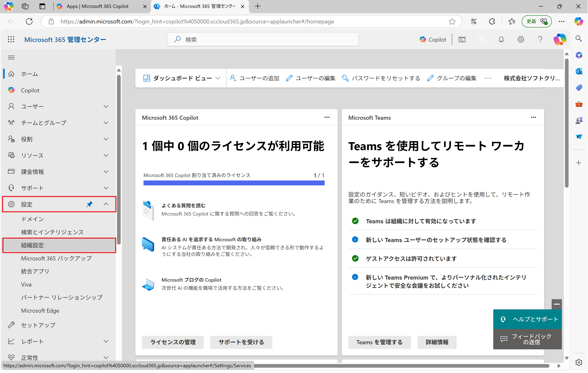Click ライセンスの管理 button
Viewport: 588px width, 373px height.
click(x=173, y=342)
